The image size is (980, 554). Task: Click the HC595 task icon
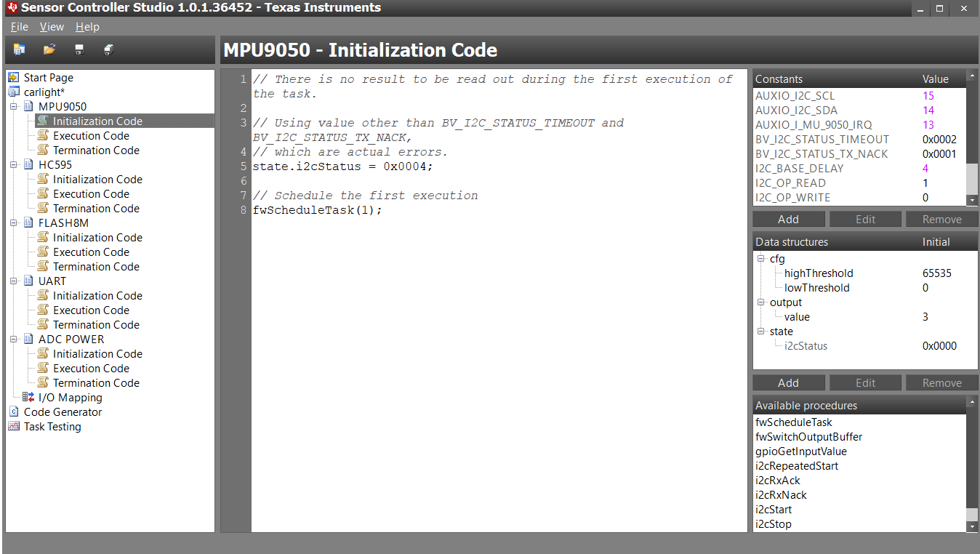[x=28, y=165]
